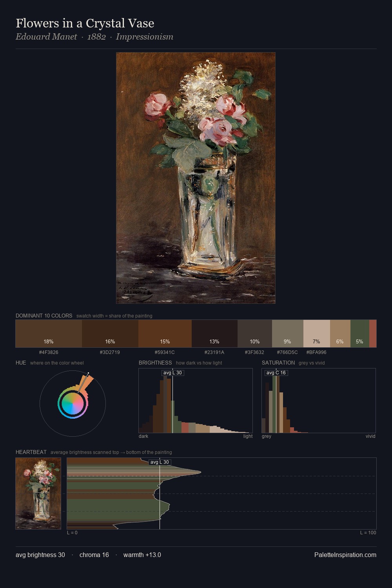Click 'avg brightness 30' in footer
The width and height of the screenshot is (392, 588).
40,555
